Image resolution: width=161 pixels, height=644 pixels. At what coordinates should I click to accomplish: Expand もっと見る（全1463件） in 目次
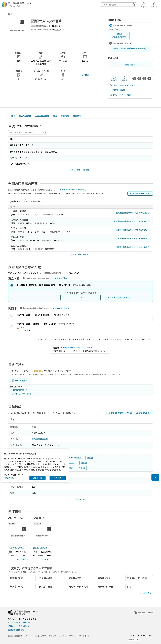coord(80,170)
